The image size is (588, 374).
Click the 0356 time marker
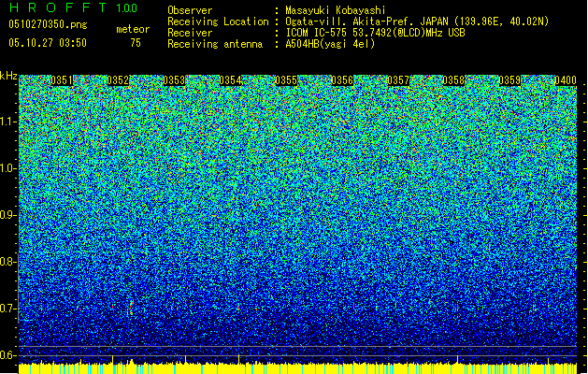(342, 80)
